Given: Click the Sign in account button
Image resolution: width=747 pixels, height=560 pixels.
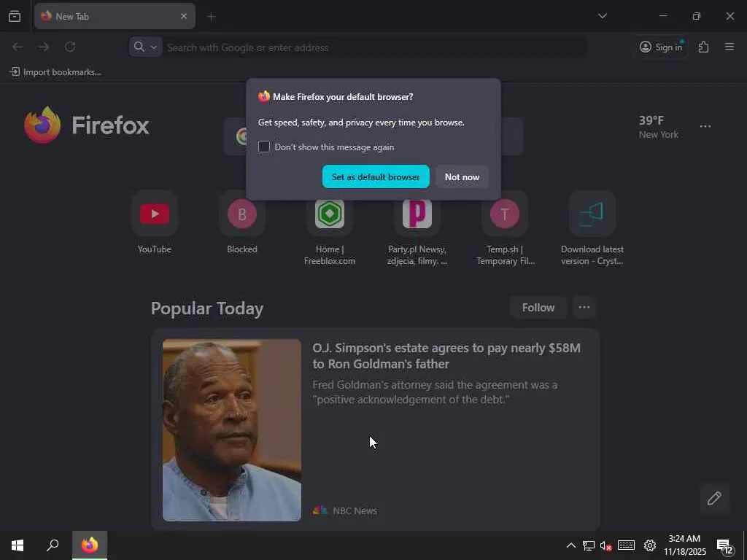Looking at the screenshot, I should tap(661, 47).
